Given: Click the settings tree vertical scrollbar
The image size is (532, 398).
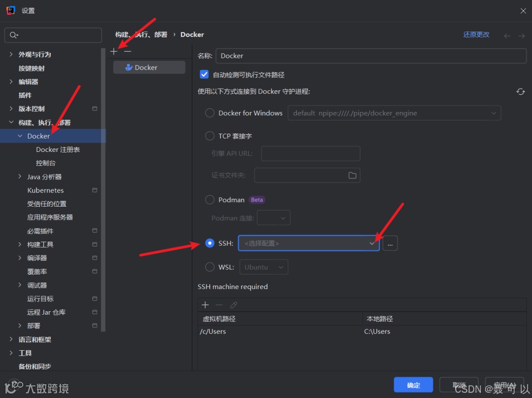Looking at the screenshot, I should click(x=103, y=189).
